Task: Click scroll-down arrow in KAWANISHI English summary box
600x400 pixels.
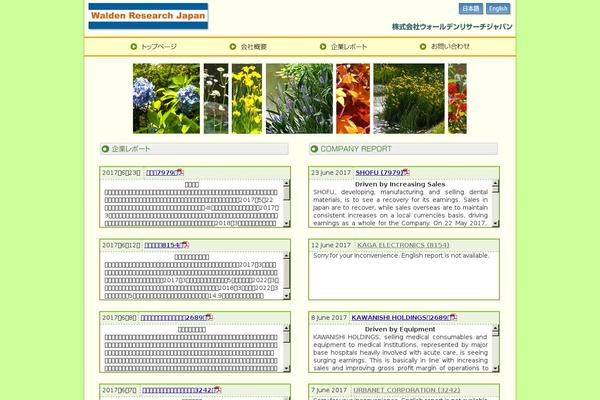Action: (496, 369)
